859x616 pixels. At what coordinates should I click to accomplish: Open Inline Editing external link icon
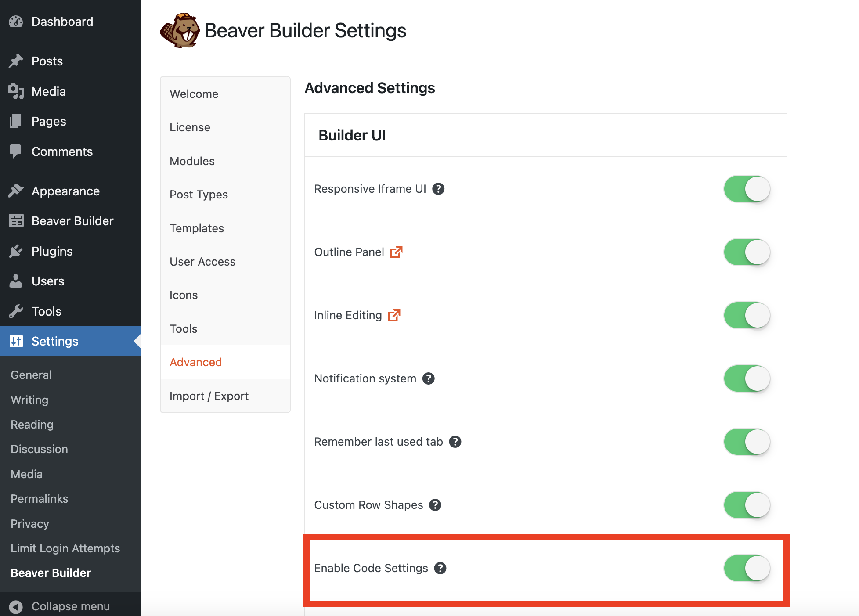(x=394, y=315)
